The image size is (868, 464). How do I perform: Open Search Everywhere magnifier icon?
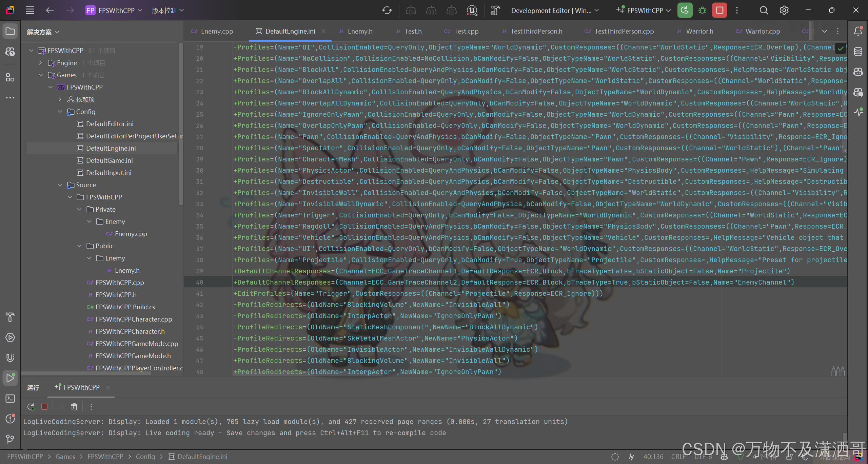click(x=764, y=11)
